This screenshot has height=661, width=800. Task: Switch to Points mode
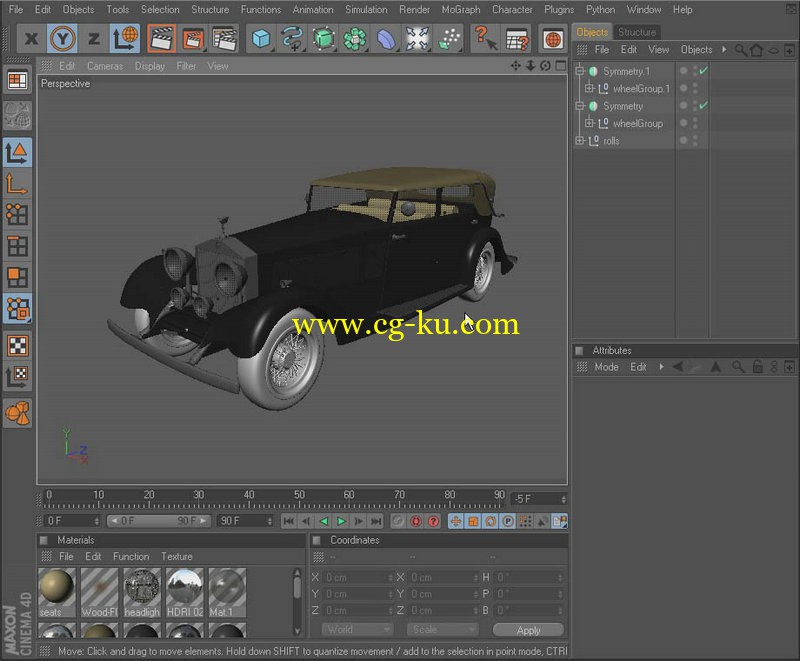(17, 215)
